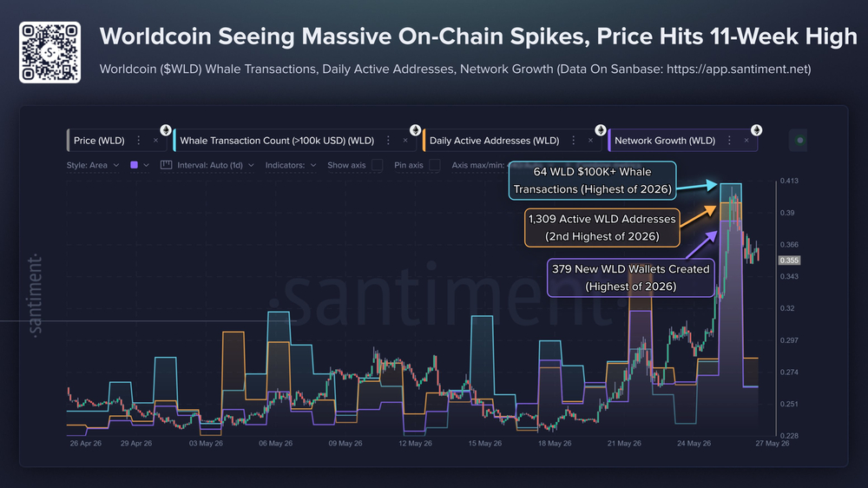The image size is (868, 488).
Task: Open Network Growth three-dot options menu
Action: coord(730,141)
